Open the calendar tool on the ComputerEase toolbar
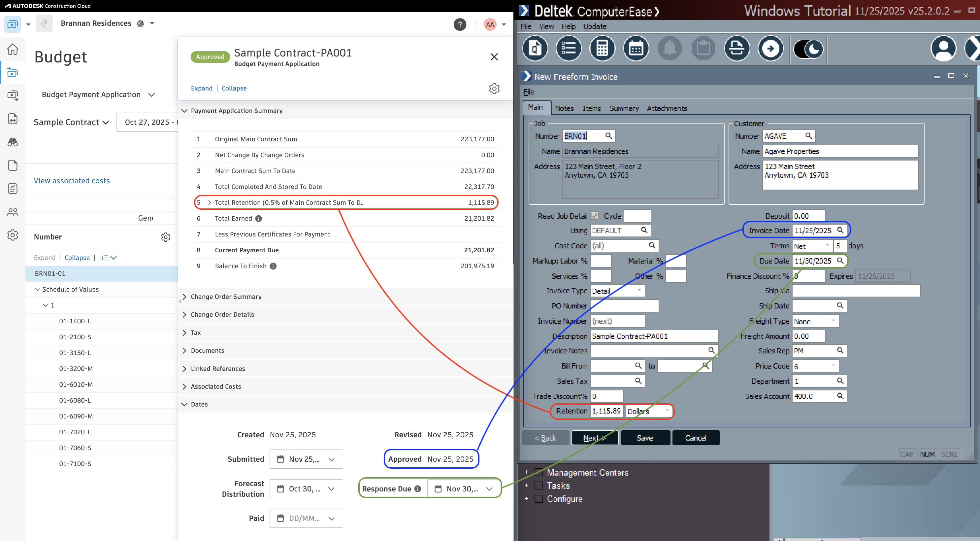This screenshot has width=980, height=541. pyautogui.click(x=636, y=48)
